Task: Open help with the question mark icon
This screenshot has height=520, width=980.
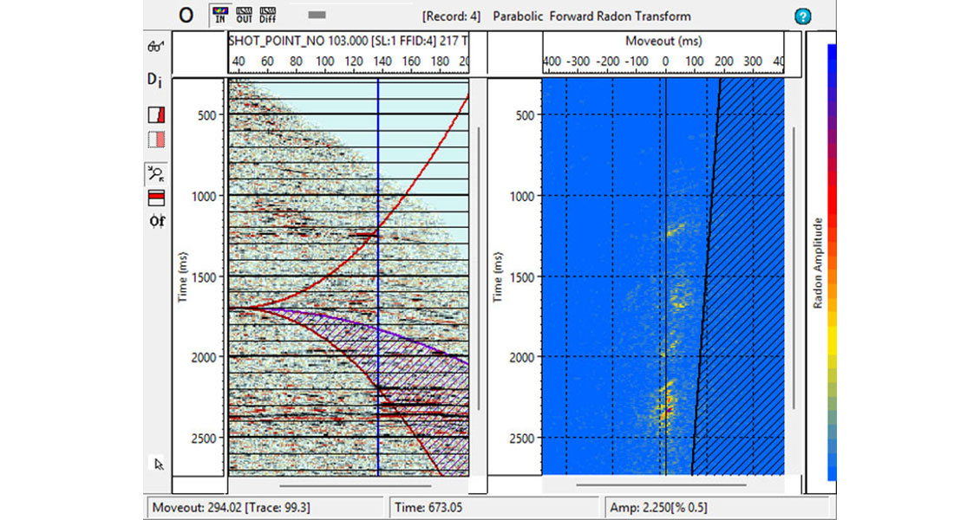Action: click(x=802, y=16)
